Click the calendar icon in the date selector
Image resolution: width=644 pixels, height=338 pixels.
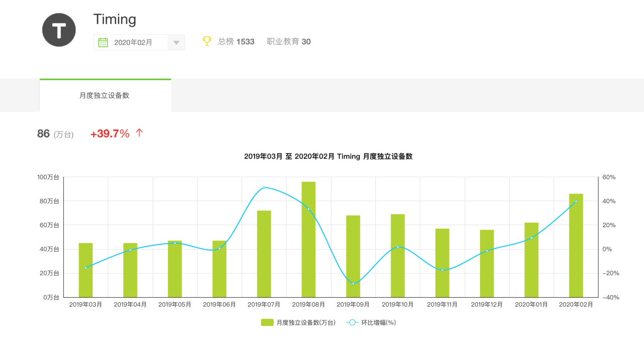[103, 42]
